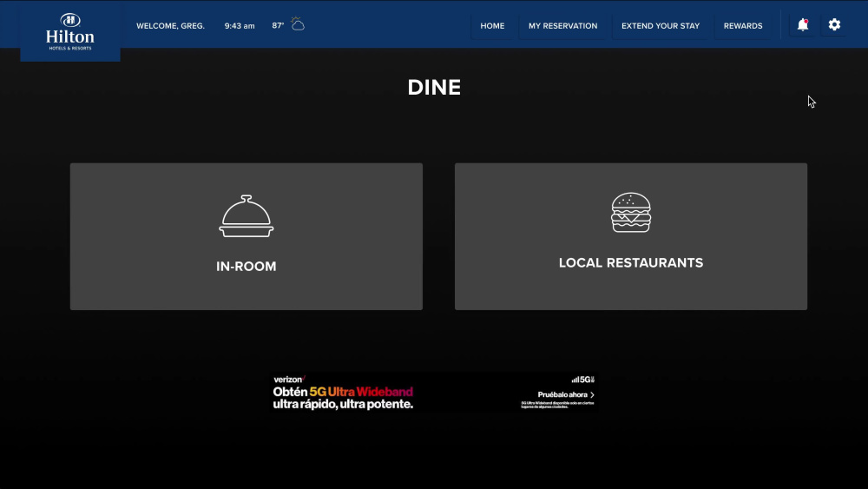Click the 5G signal indicator in the ad

click(x=583, y=380)
